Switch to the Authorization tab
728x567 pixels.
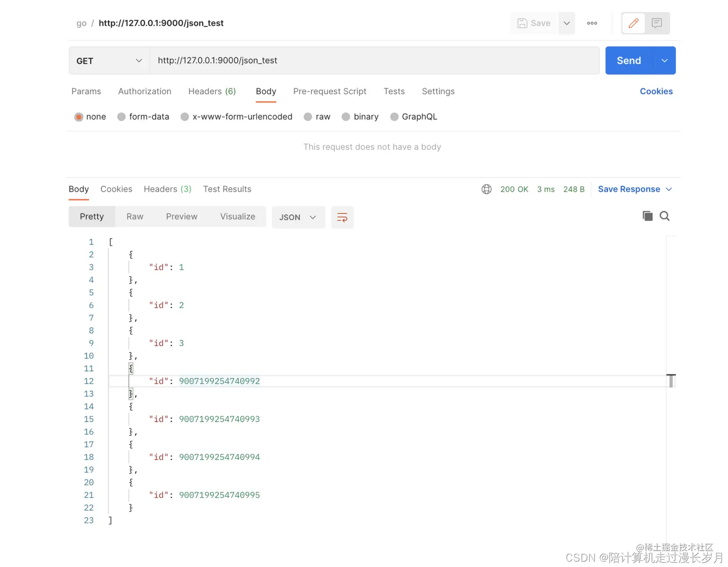click(x=145, y=91)
